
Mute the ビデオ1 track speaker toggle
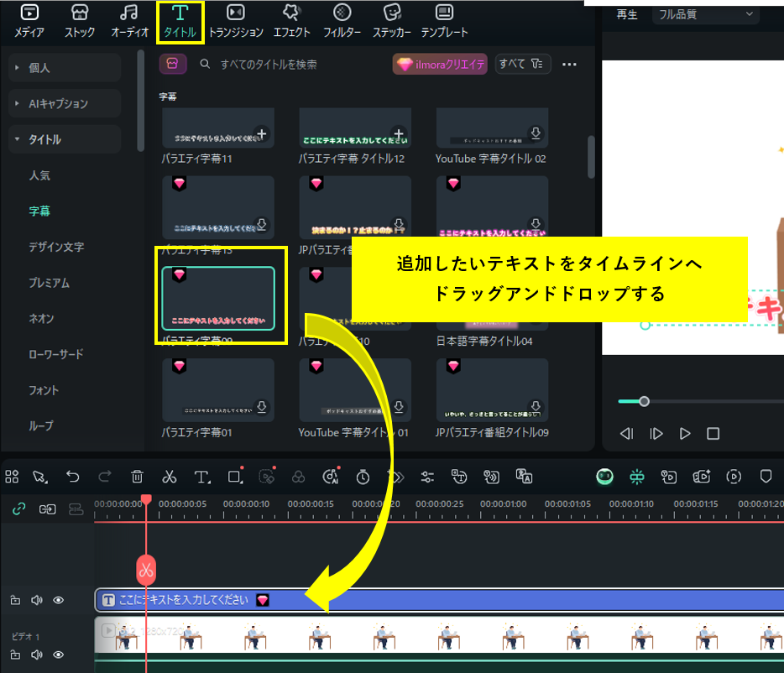click(36, 655)
